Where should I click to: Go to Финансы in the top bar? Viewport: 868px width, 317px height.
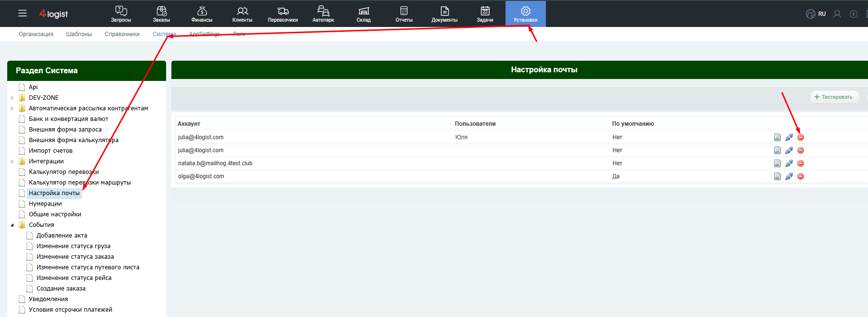tap(202, 14)
